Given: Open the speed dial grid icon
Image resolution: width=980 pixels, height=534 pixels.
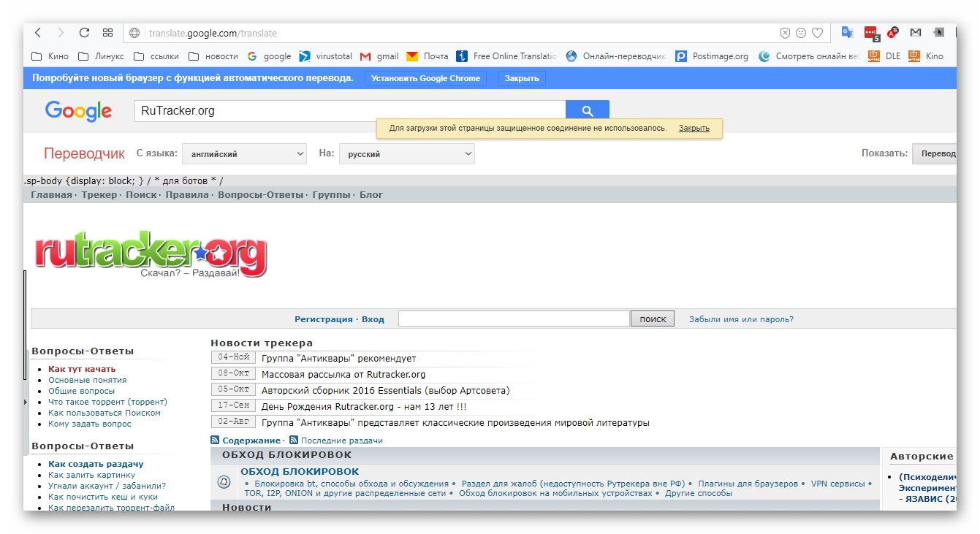Looking at the screenshot, I should click(107, 33).
